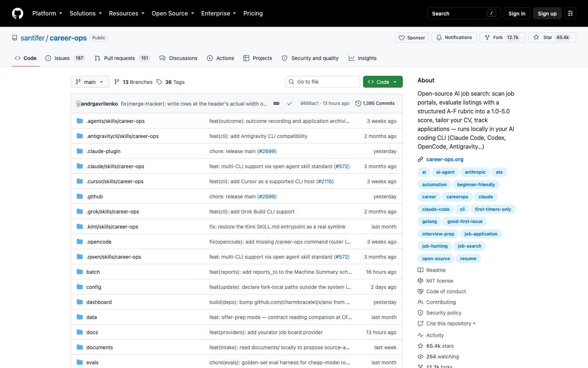Open the MIT license scale icon
The image size is (588, 368).
420,281
